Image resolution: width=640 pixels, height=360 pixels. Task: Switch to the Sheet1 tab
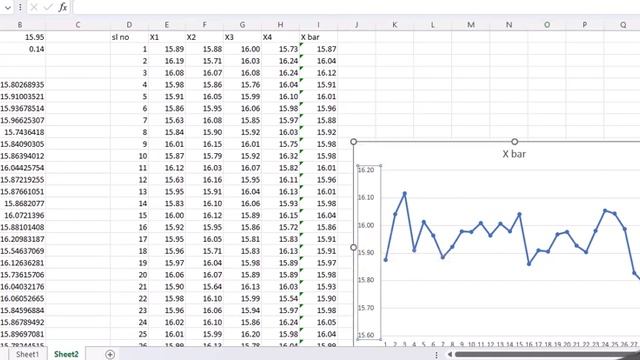27,354
